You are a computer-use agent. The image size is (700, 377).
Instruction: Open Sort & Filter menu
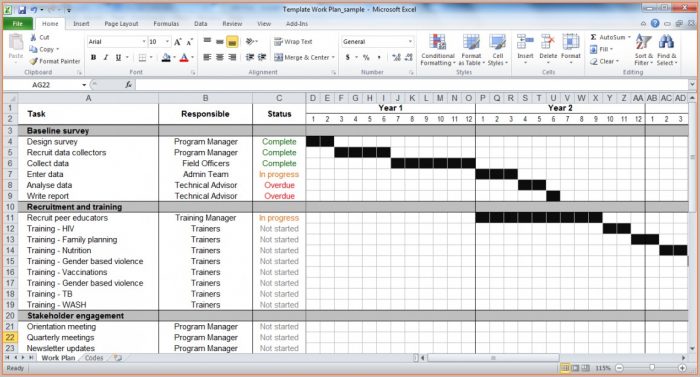643,50
